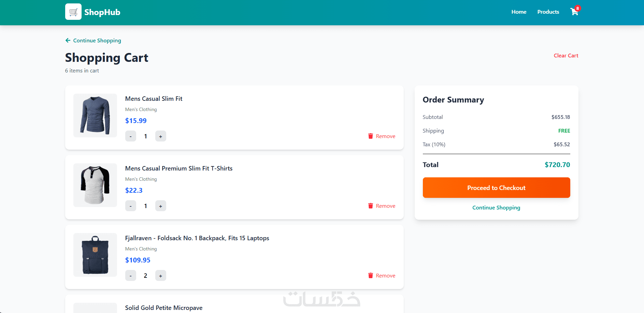Increase quantity of Premium Slim Fit T-Shirts
Image resolution: width=644 pixels, height=313 pixels.
pos(160,206)
